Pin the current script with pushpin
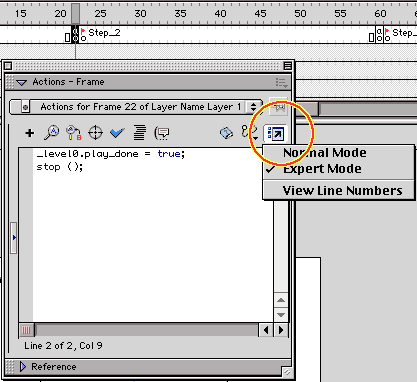 point(278,107)
